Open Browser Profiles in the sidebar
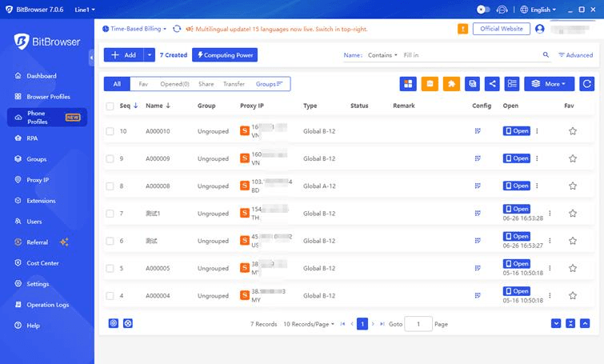The width and height of the screenshot is (604, 364). point(48,97)
